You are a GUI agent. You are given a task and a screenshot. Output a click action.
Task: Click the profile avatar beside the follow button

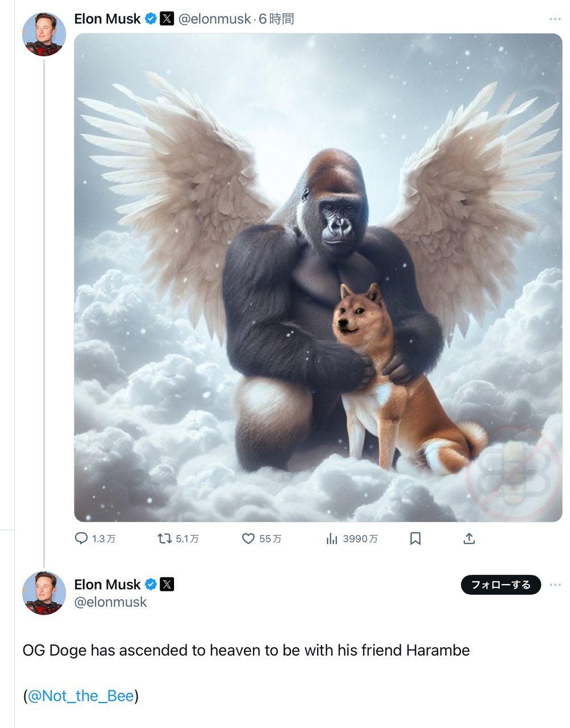44,593
